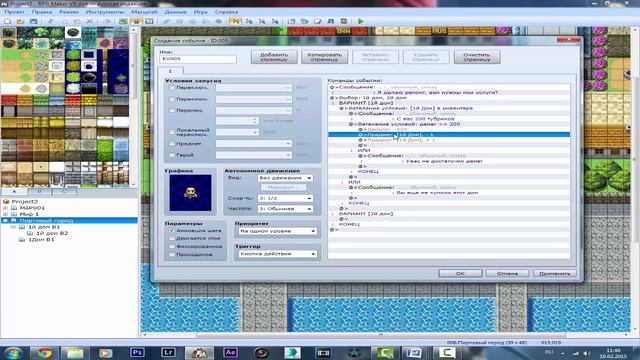This screenshot has width=640, height=360.
Task: Open the movement speed dropdown
Action: (285, 198)
